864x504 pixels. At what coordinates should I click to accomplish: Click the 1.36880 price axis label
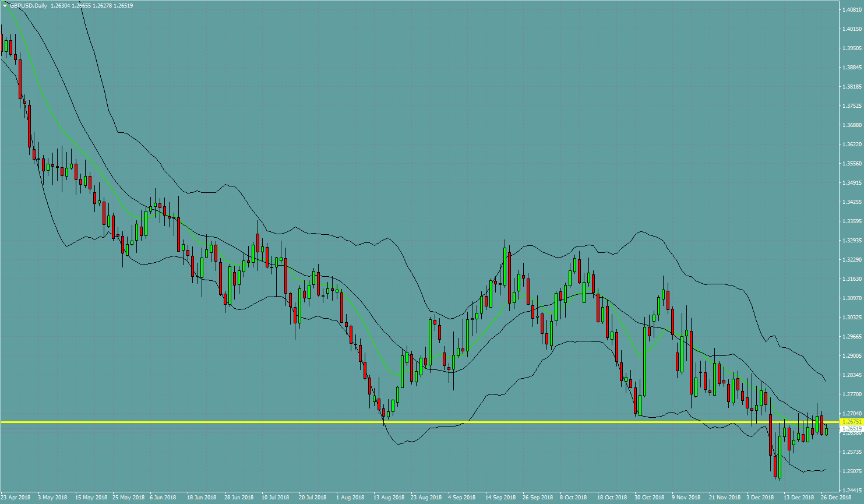851,125
